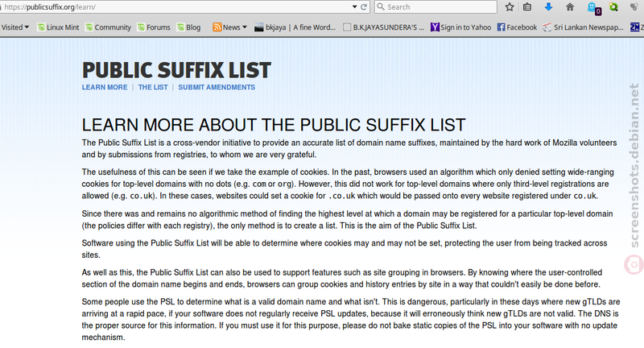Open the Most Visited bookmarks dropdown
Image resolution: width=644 pixels, height=348 pixels.
tap(14, 27)
